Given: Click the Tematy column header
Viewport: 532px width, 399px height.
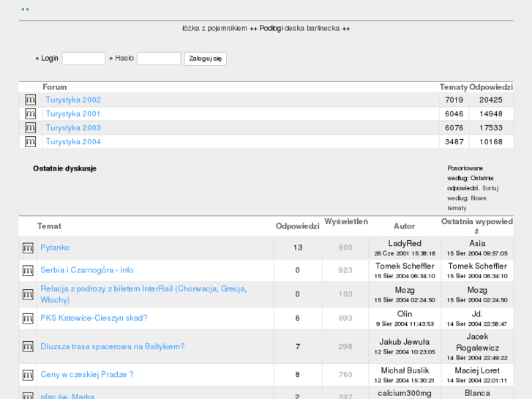Looking at the screenshot, I should pos(454,87).
